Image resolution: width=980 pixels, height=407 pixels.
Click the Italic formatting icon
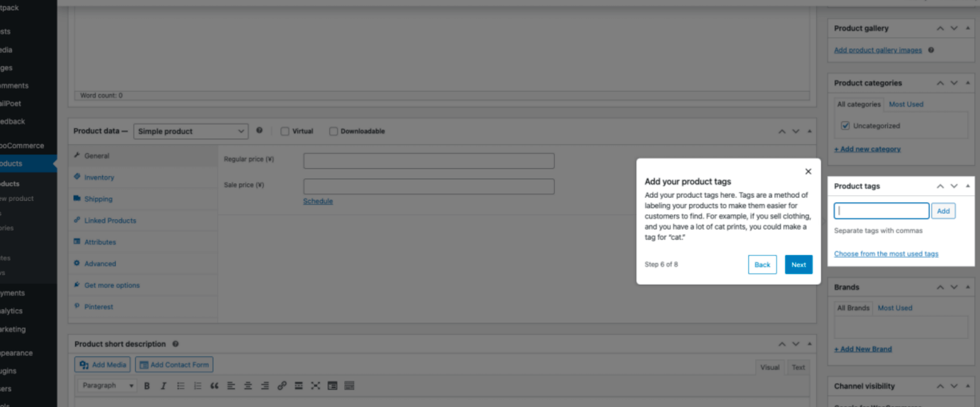point(164,386)
